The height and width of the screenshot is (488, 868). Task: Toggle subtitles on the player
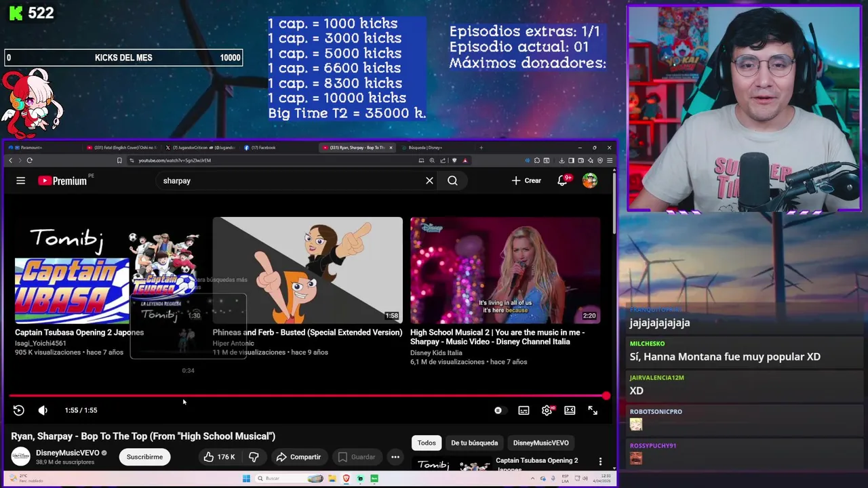coord(524,410)
